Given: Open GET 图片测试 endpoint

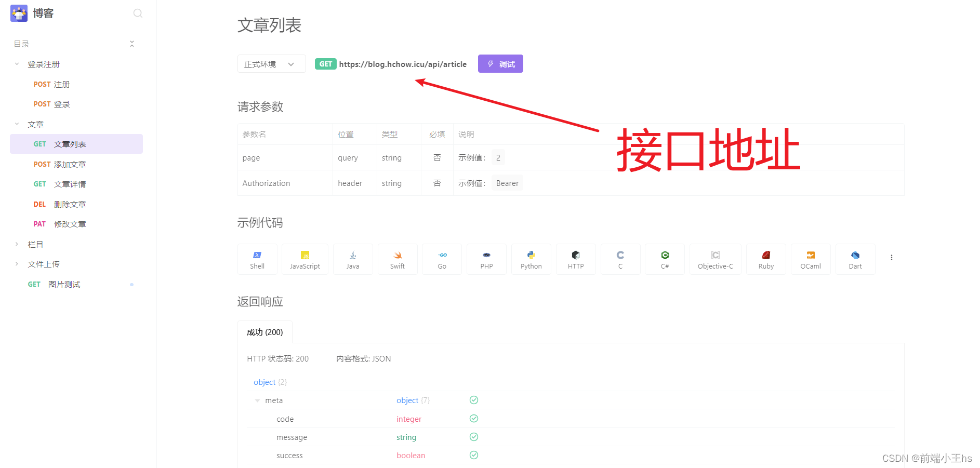Looking at the screenshot, I should click(76, 284).
